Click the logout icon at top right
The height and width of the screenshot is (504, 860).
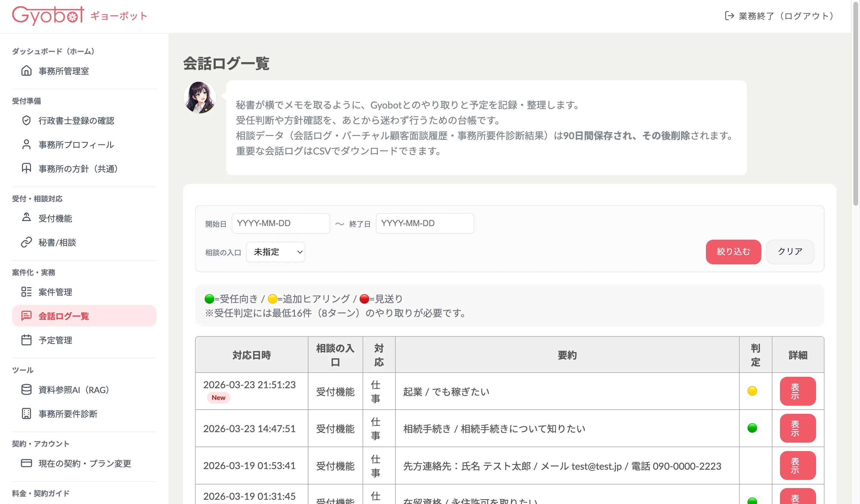(x=729, y=16)
